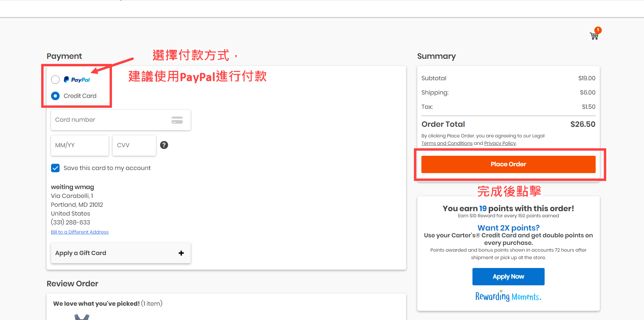Open the Privacy Policy link
This screenshot has width=644, height=320.
pyautogui.click(x=500, y=143)
